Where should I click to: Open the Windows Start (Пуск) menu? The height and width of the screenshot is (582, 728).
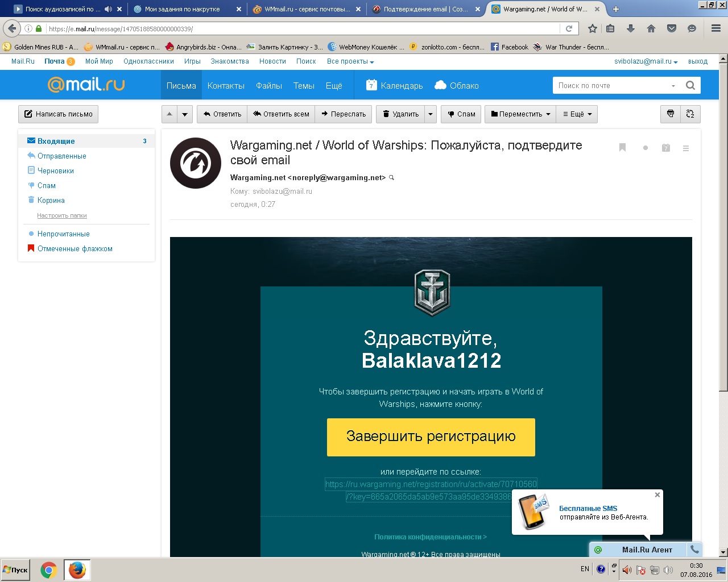[15, 569]
